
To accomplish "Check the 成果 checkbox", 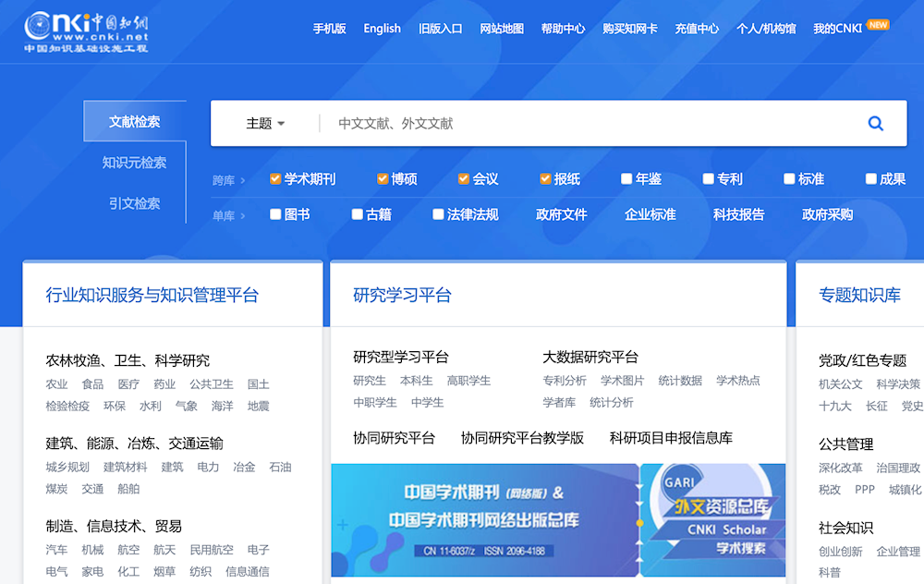I will pos(870,178).
